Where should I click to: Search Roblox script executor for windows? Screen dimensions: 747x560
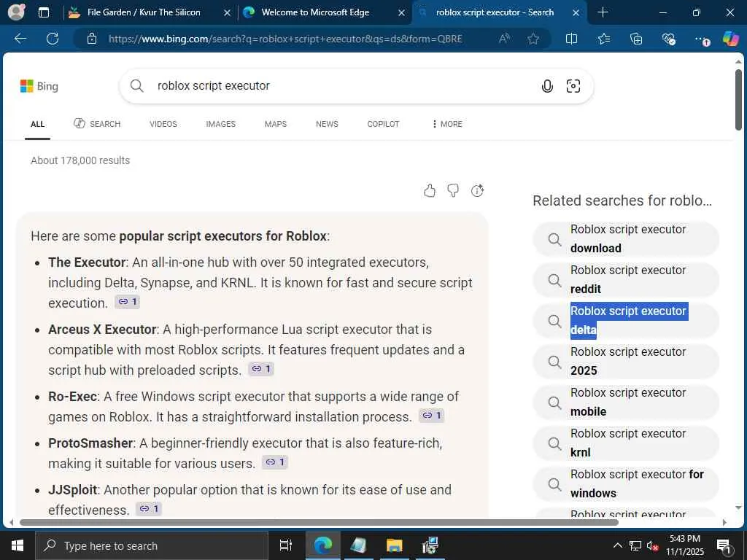(625, 484)
